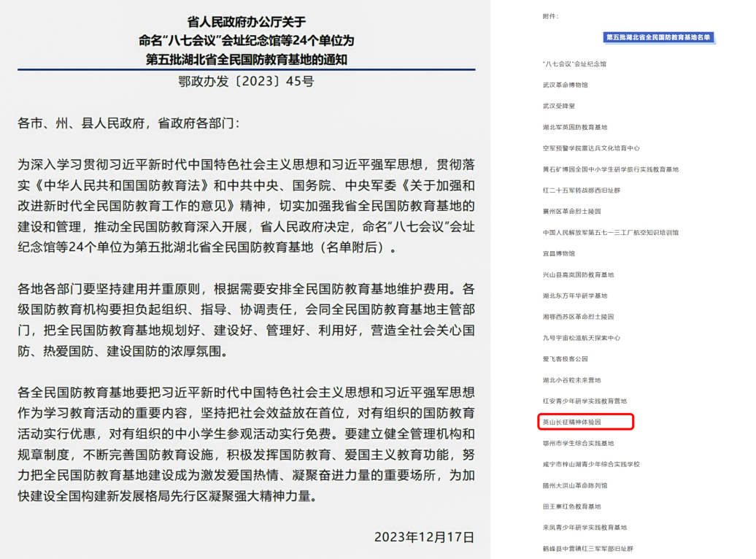Select 兴山县高岚国防教育基地 entry

(578, 275)
